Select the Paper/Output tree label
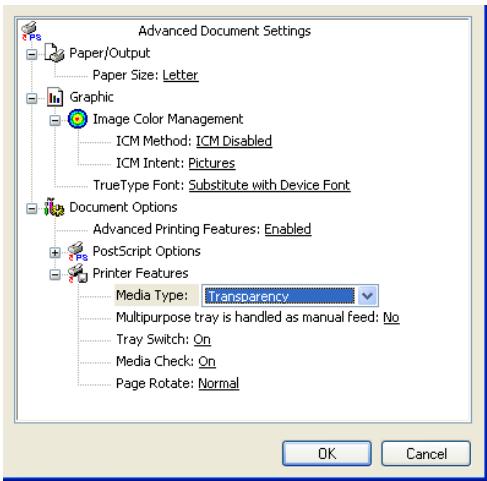This screenshot has height=481, width=487. tap(110, 53)
